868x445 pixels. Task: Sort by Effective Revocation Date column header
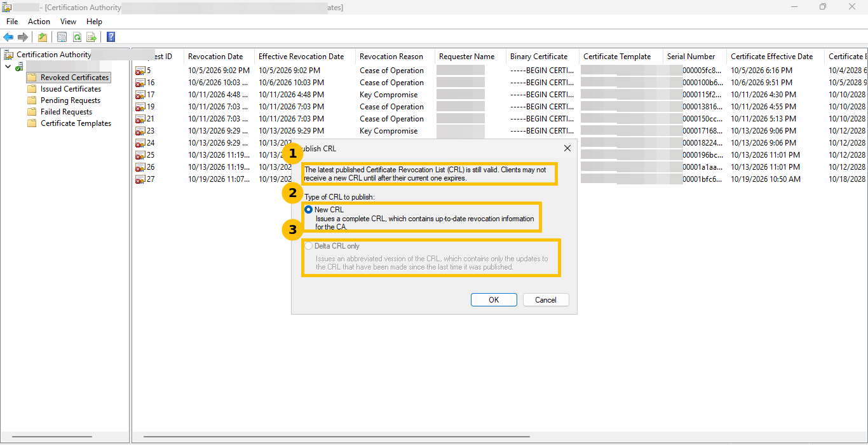305,57
